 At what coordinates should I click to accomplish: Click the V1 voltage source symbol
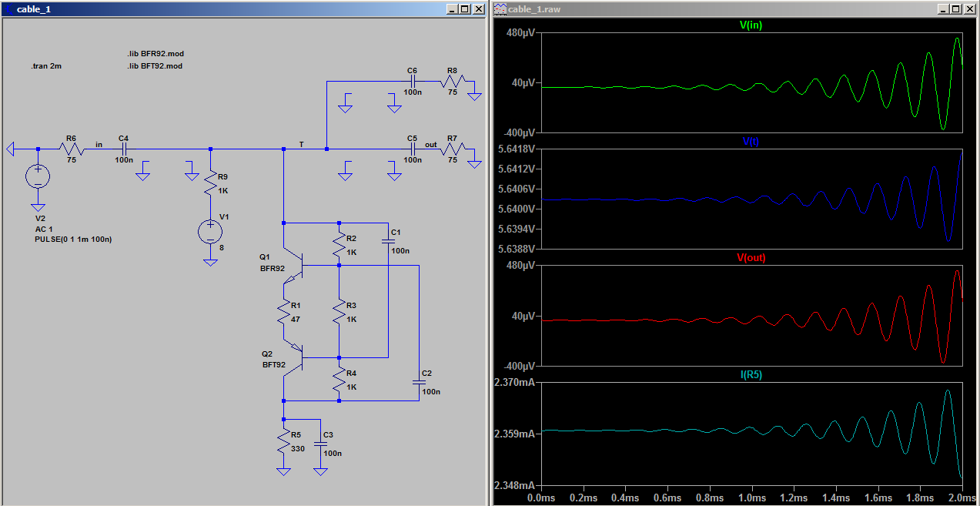pyautogui.click(x=209, y=231)
